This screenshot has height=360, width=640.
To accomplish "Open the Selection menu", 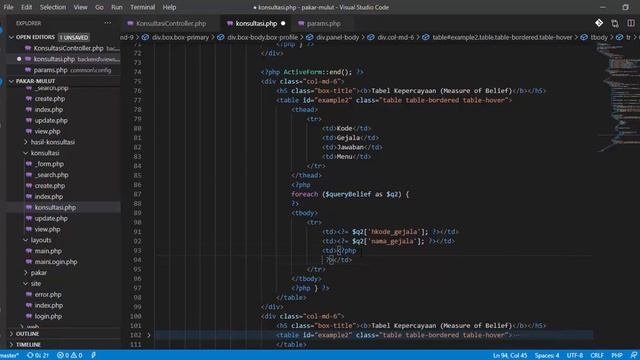I will coord(53,7).
